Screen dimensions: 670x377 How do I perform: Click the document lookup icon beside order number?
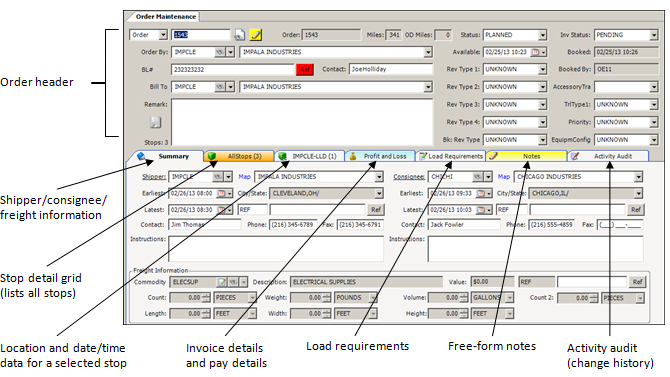click(x=239, y=35)
